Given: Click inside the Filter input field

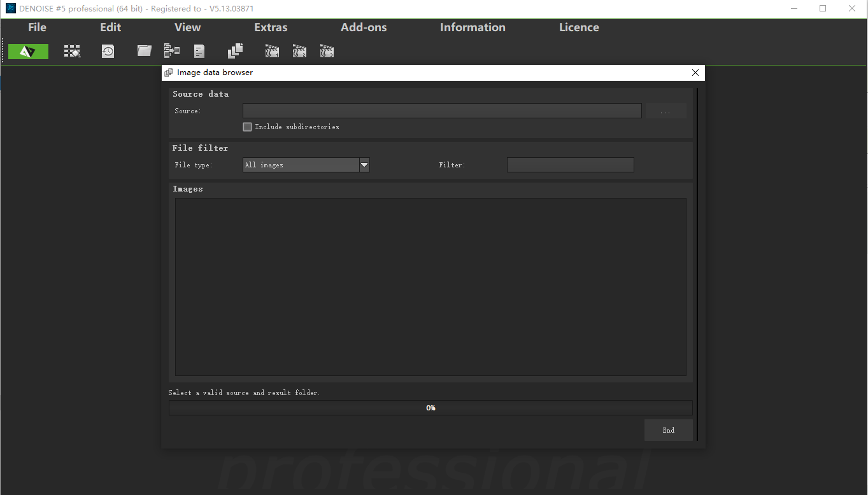Looking at the screenshot, I should point(570,164).
